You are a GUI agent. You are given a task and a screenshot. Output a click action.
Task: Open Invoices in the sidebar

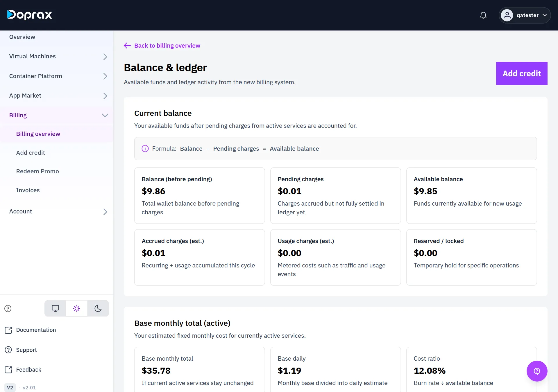point(28,190)
